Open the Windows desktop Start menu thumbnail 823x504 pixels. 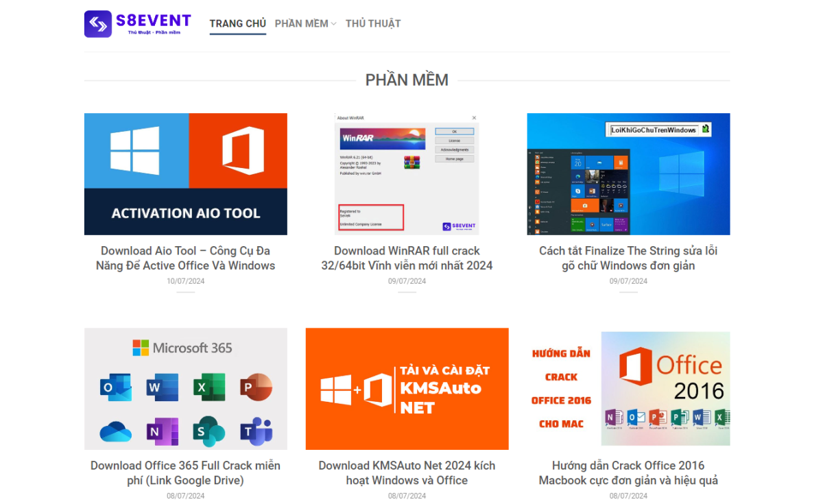point(628,174)
